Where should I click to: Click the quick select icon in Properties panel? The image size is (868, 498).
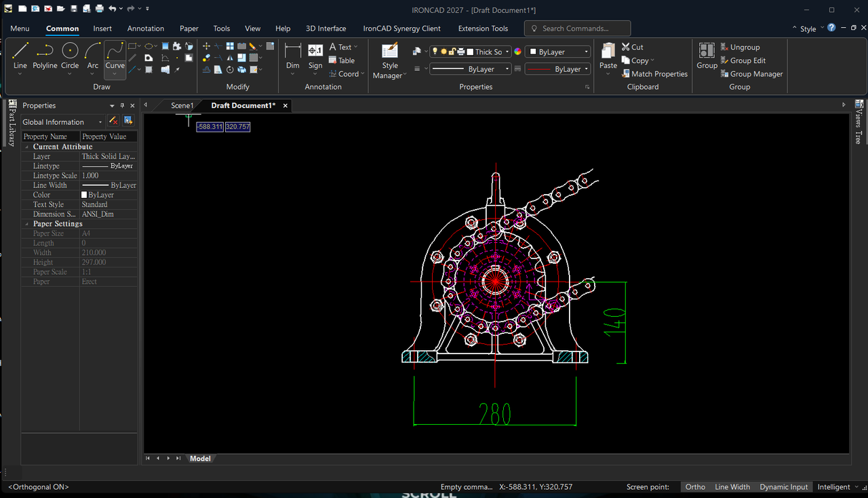128,121
